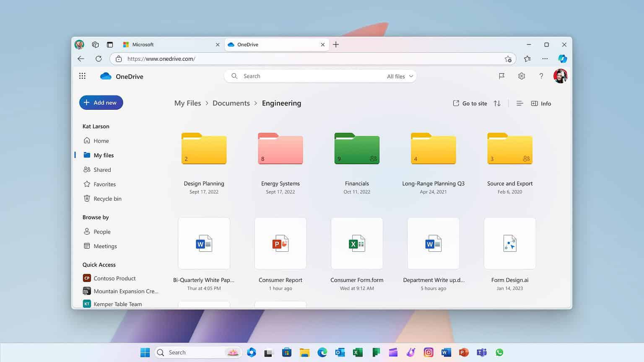Open the Info details pane
The height and width of the screenshot is (362, 644).
[541, 103]
